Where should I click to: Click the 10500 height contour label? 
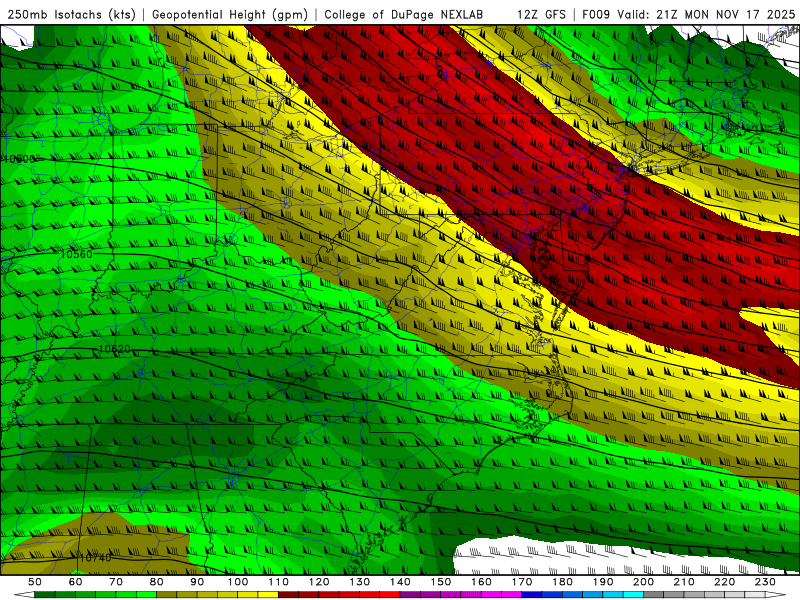pos(19,159)
